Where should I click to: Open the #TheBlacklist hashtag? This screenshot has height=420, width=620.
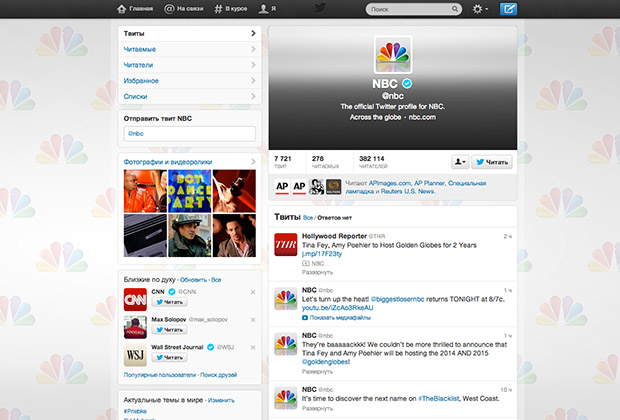pos(439,399)
